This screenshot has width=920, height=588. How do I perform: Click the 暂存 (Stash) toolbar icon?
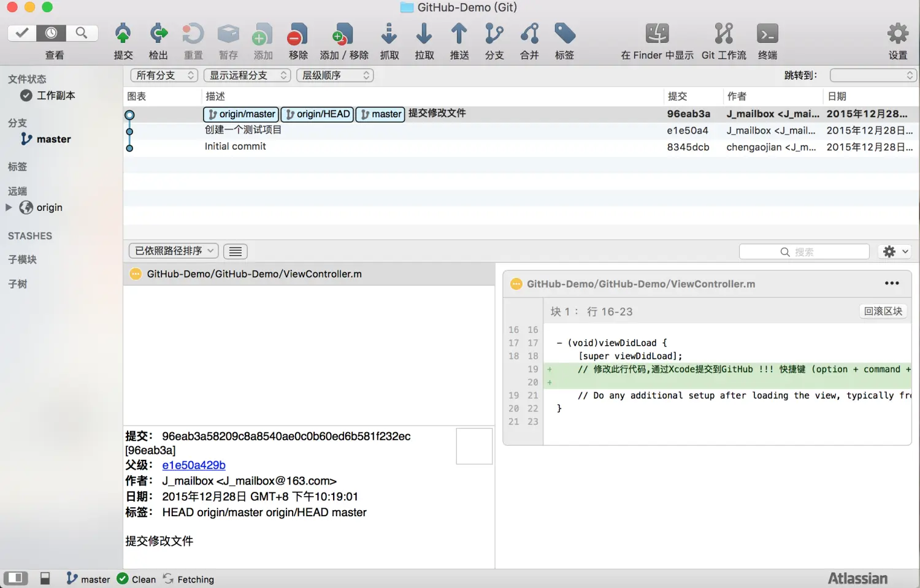pyautogui.click(x=228, y=34)
